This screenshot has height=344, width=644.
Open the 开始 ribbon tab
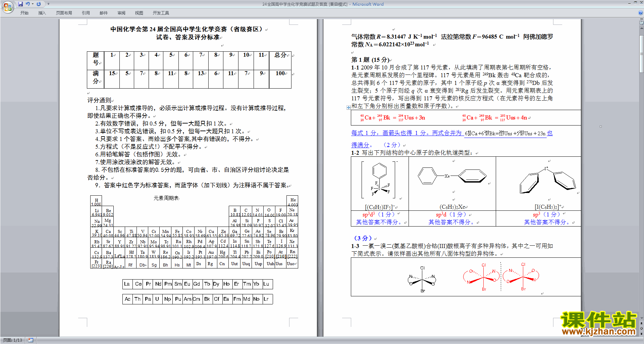tap(24, 13)
